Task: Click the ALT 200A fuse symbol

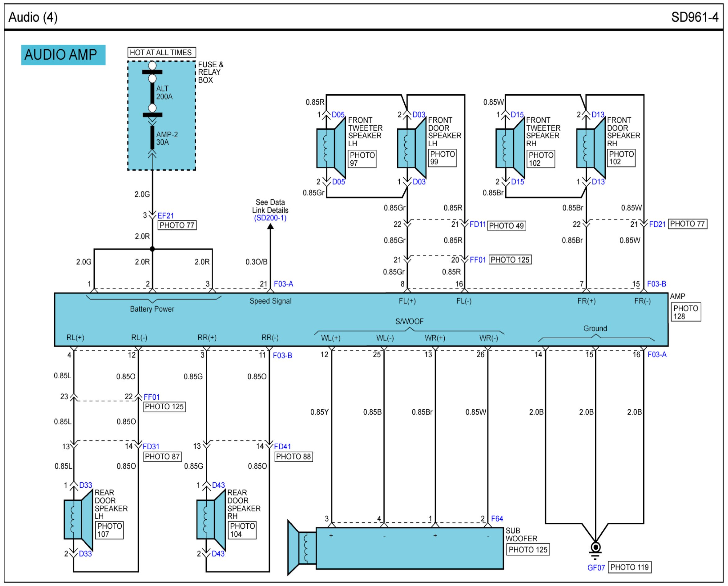Action: pyautogui.click(x=152, y=93)
